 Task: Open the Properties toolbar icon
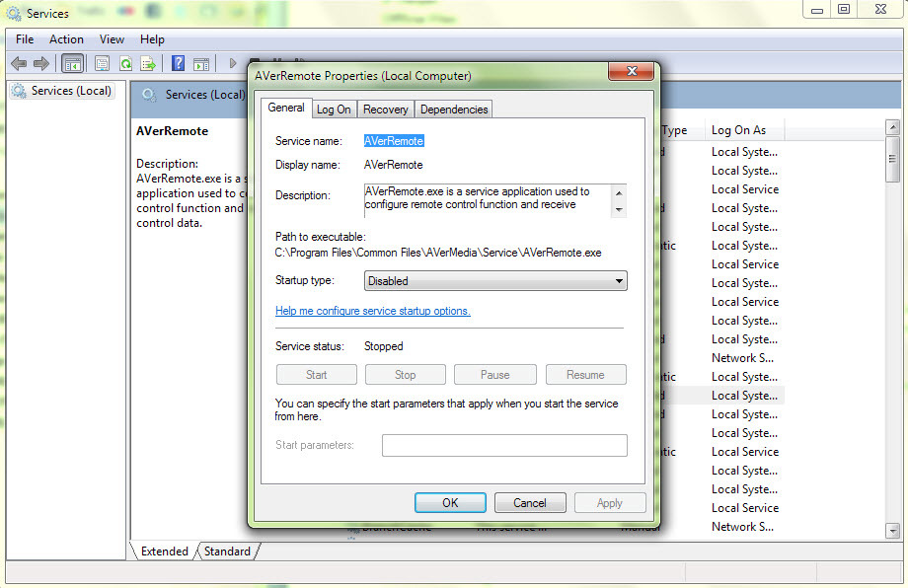coord(102,64)
